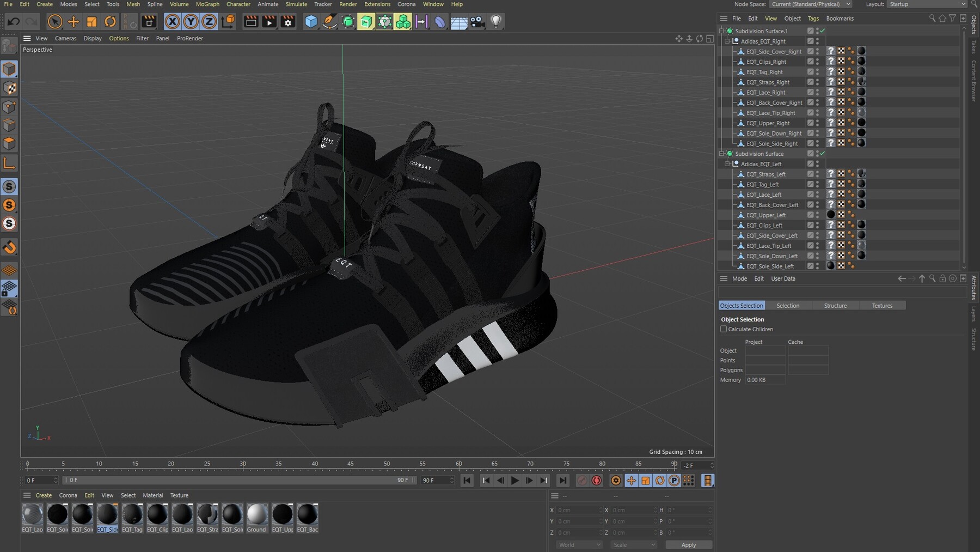Open the Layout dropdown showing Startup

point(926,4)
